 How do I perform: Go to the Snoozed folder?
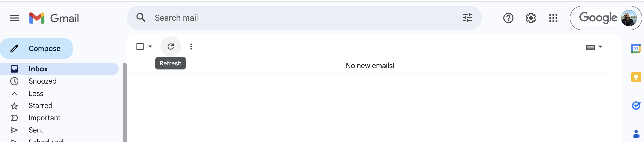42,81
